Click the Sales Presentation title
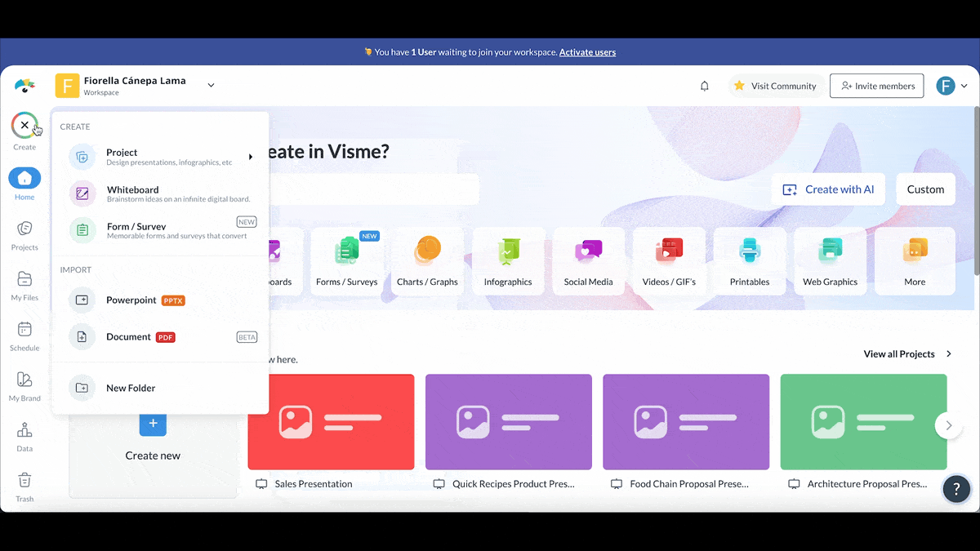 click(314, 484)
